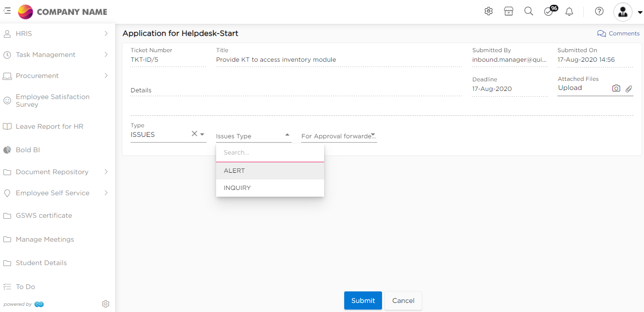Screen dimensions: 644x312
Task: Expand the profile menu caret
Action: [x=640, y=12]
